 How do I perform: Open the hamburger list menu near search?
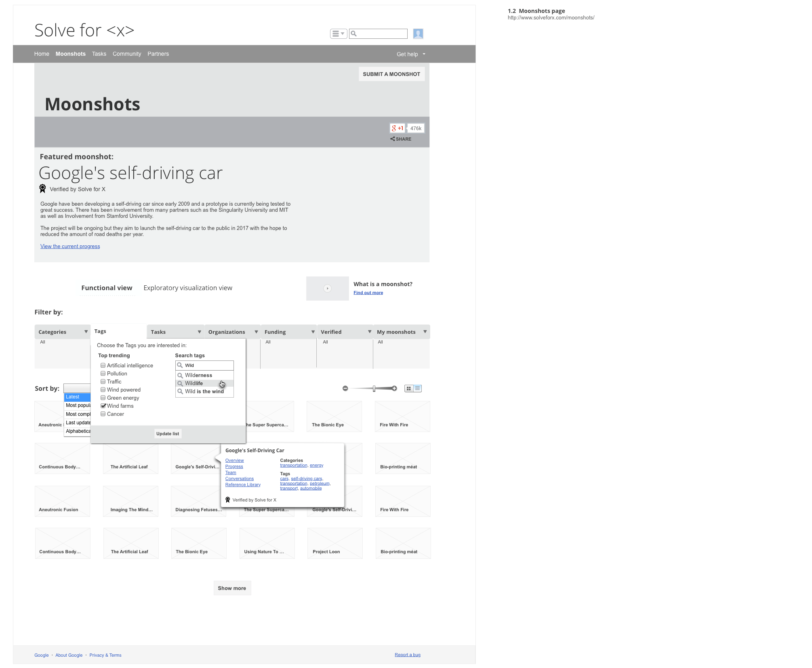(x=339, y=34)
